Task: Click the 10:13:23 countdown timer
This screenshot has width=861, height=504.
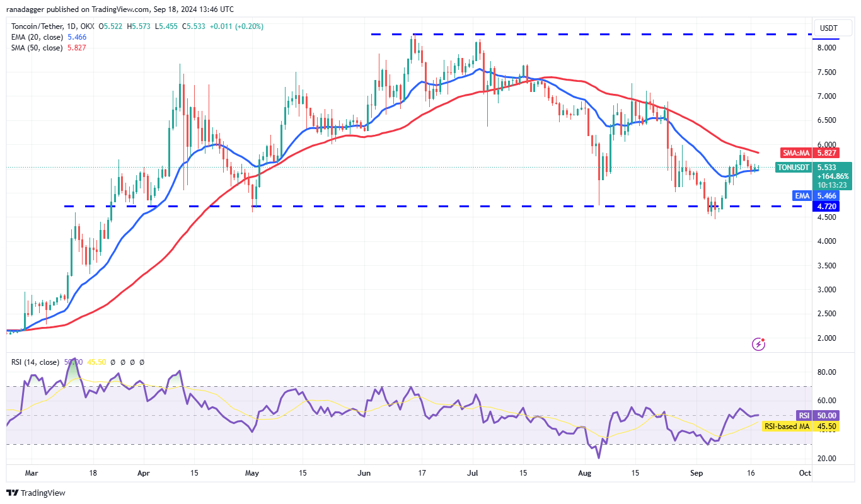Action: [833, 185]
